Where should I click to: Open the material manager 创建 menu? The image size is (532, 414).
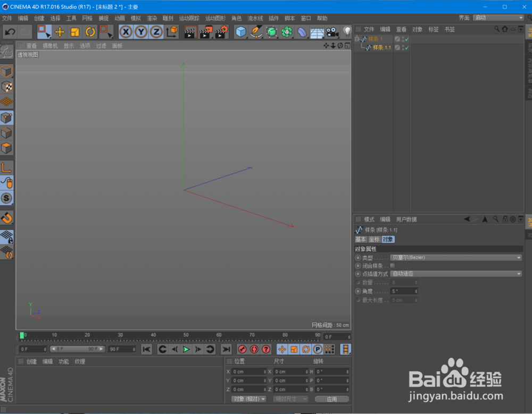click(x=31, y=362)
